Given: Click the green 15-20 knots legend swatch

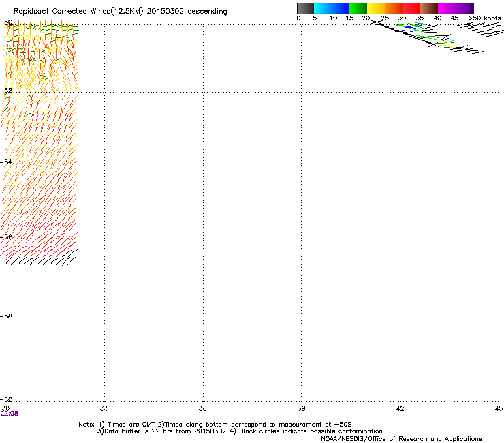Looking at the screenshot, I should [358, 8].
